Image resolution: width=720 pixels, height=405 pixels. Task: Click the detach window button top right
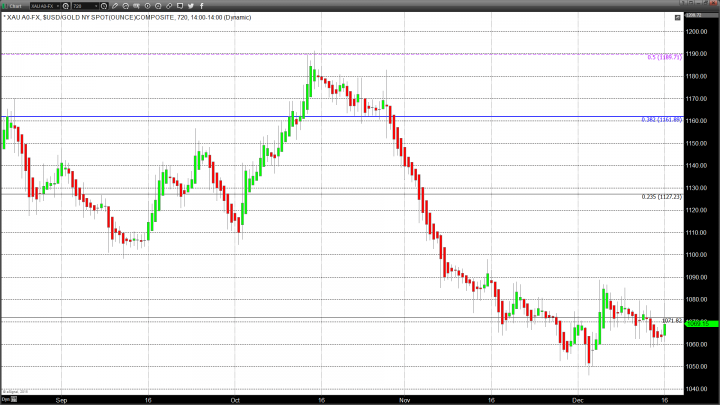point(692,3)
